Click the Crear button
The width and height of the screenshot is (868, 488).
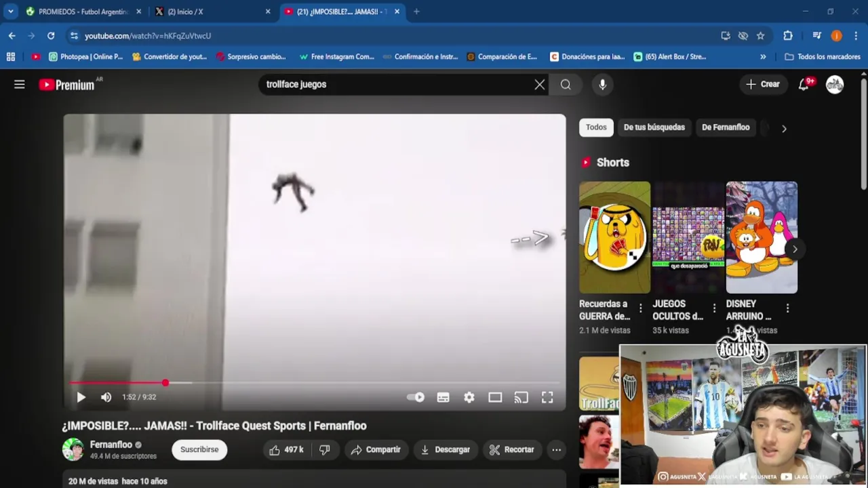pyautogui.click(x=763, y=84)
